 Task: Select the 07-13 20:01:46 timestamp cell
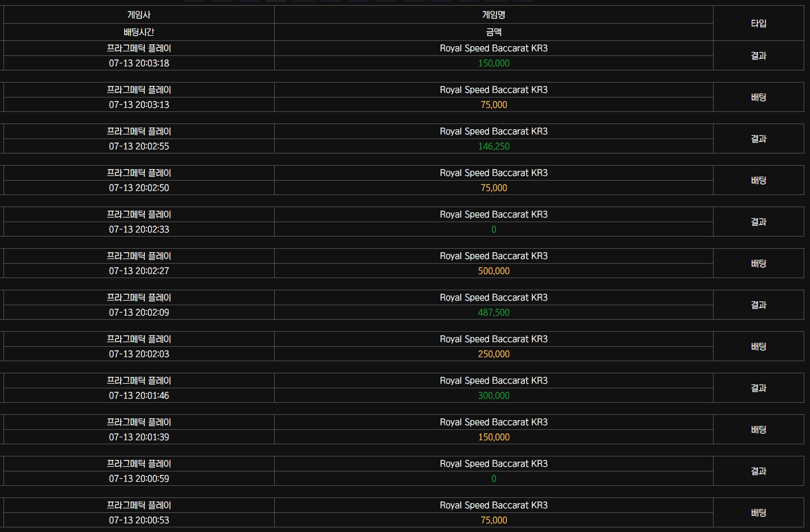point(139,396)
